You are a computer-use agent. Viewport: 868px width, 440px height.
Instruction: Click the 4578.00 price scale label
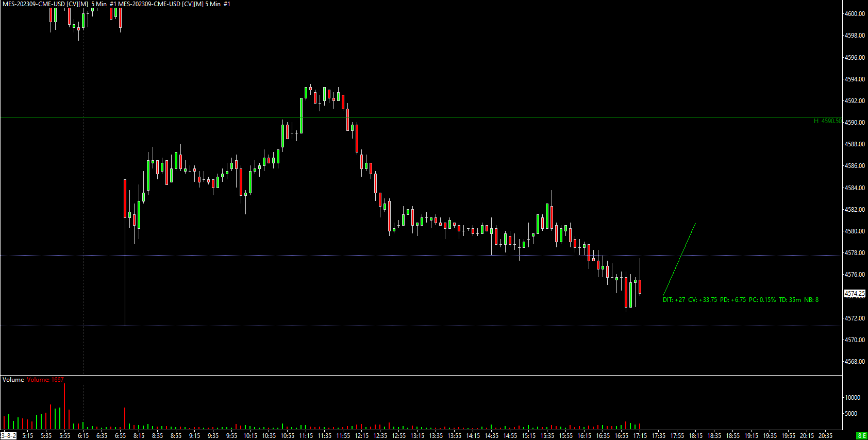click(x=855, y=253)
